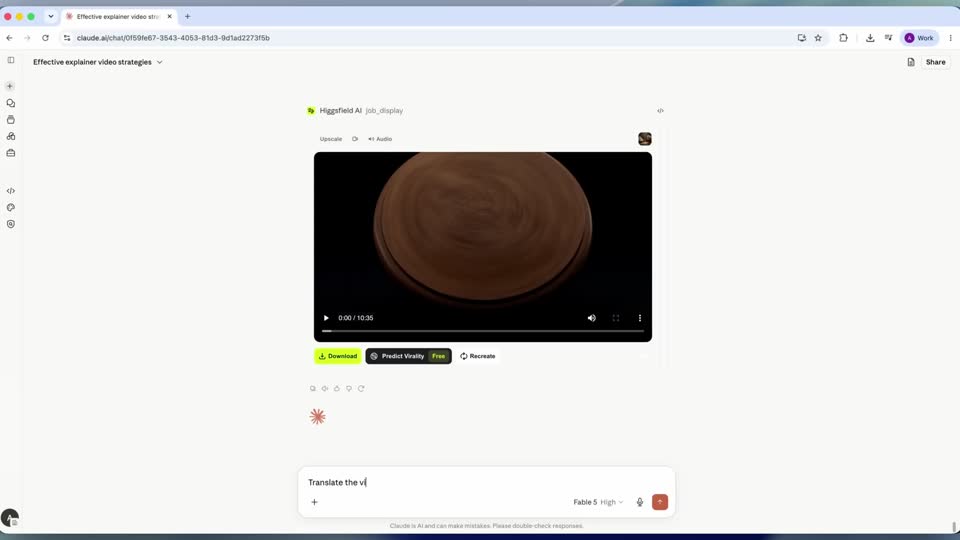Retry the response with the retry icon
This screenshot has width=960, height=540.
click(361, 389)
